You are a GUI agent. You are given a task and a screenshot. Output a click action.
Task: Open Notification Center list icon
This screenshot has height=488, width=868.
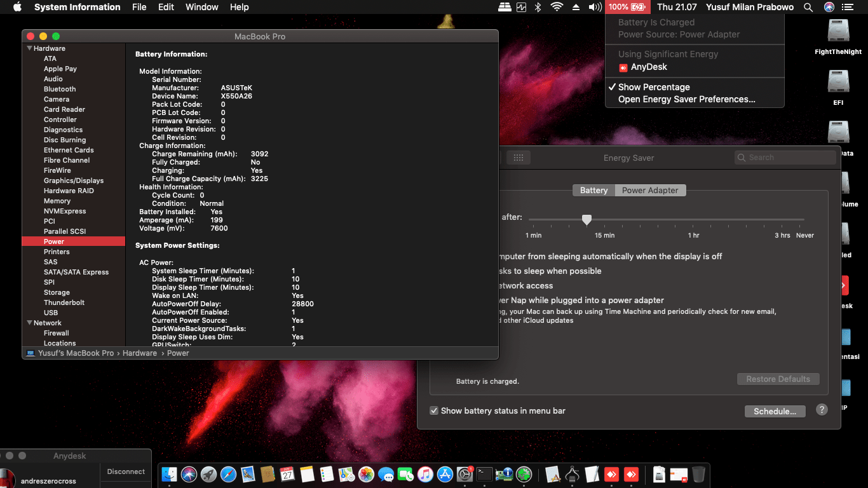coord(847,7)
